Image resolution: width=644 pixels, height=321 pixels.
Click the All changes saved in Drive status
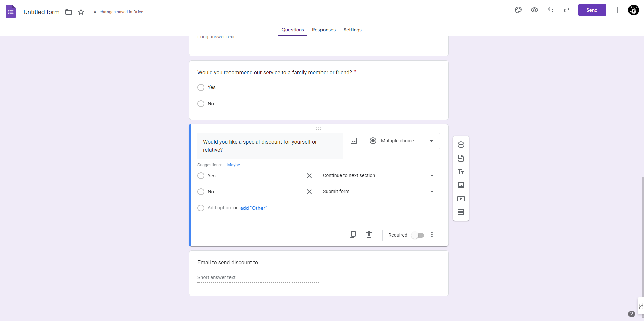pyautogui.click(x=118, y=12)
